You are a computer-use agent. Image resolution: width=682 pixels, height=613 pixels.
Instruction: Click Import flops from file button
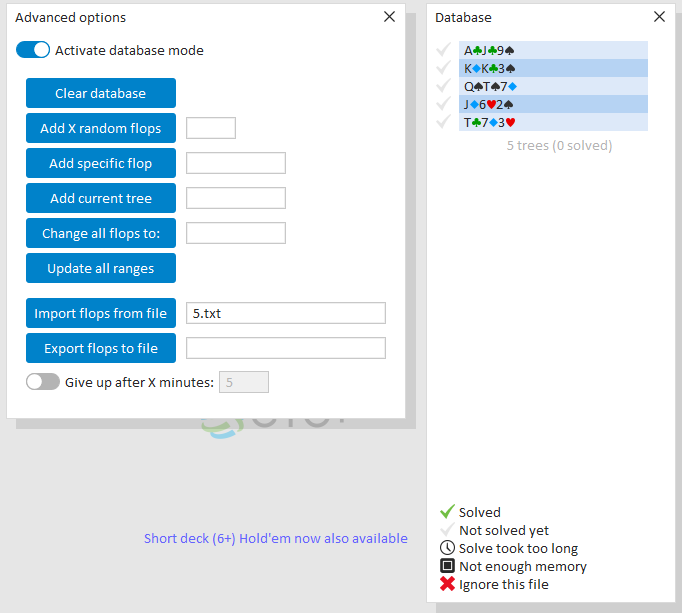[x=101, y=313]
